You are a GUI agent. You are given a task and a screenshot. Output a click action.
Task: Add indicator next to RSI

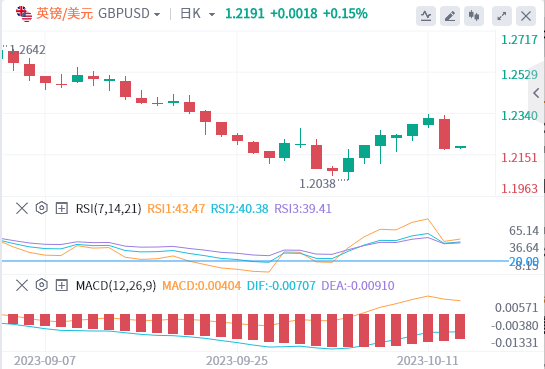(62, 208)
